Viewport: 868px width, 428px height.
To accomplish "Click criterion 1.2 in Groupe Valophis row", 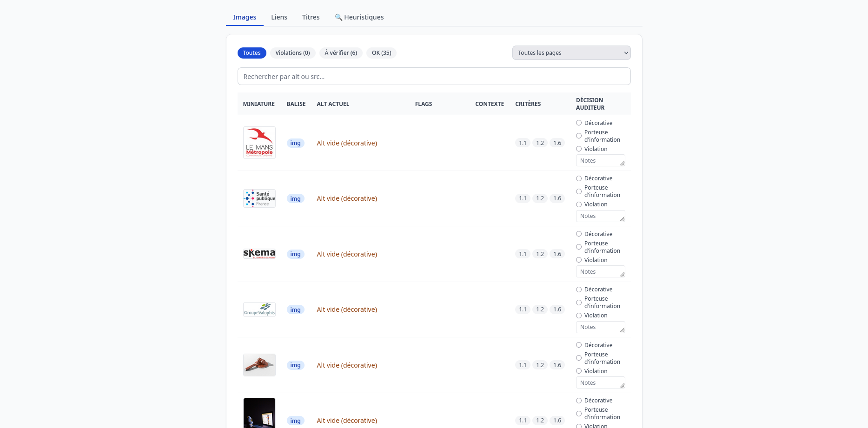I will pyautogui.click(x=540, y=309).
